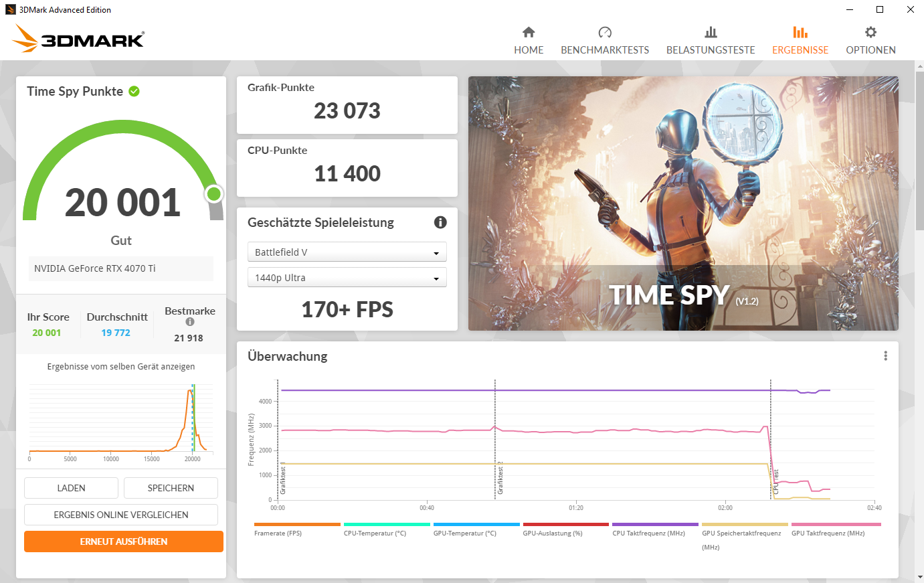This screenshot has height=583, width=924.
Task: Click the orange Ergebnisse bar-chart icon
Action: coord(800,31)
